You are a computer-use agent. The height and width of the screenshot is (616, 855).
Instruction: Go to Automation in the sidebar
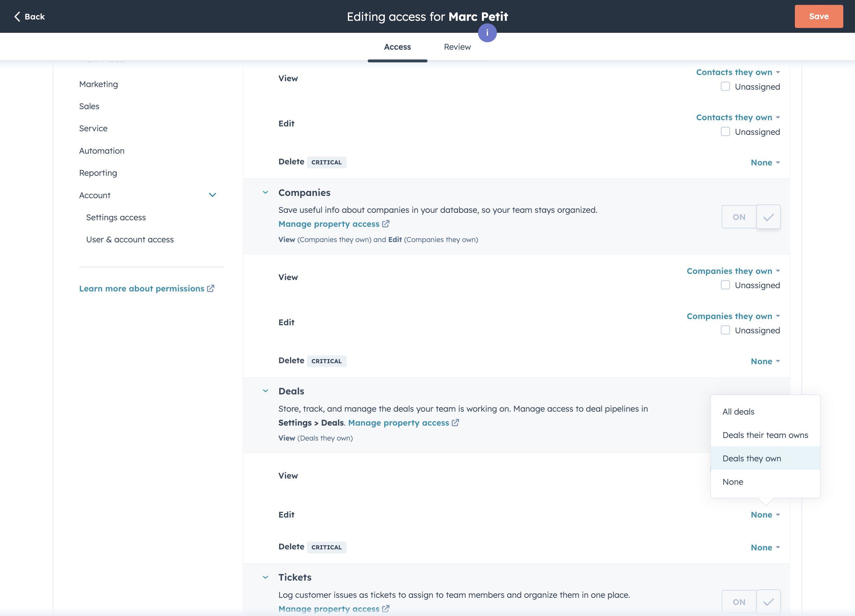tap(102, 151)
